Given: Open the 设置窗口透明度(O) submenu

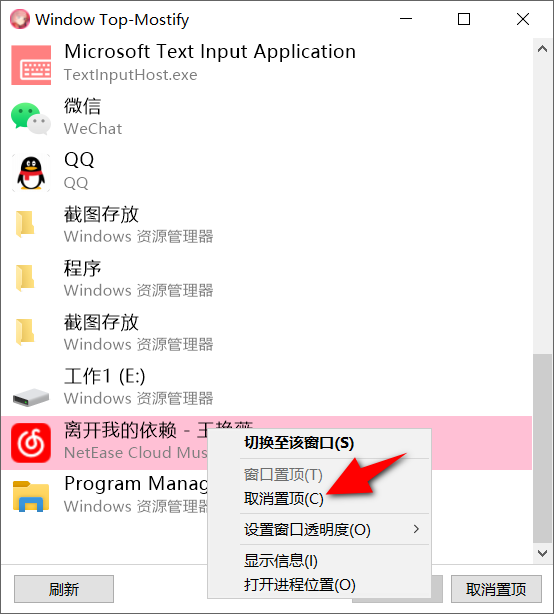Looking at the screenshot, I should pos(319,529).
